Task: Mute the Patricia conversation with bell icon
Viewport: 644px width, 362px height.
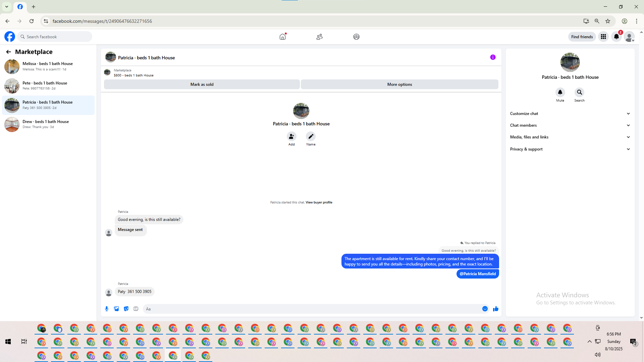Action: click(560, 92)
